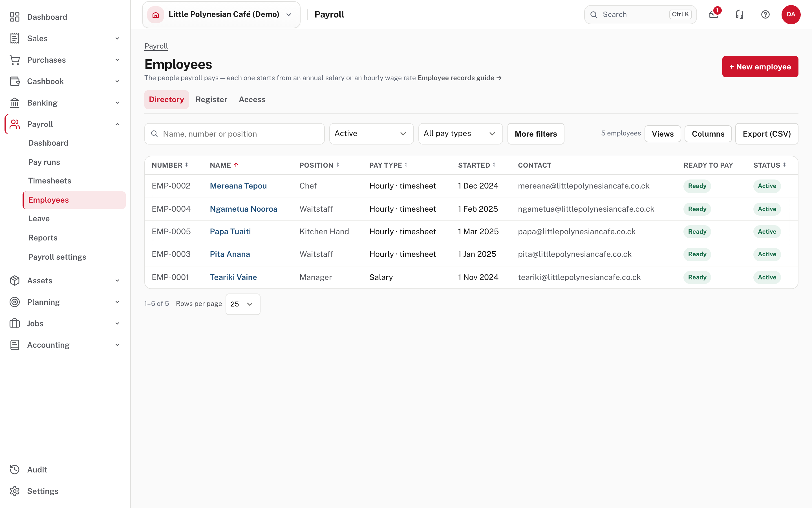Screen dimensions: 812x508
Task: Click the Cashbook wallet icon
Action: click(14, 81)
